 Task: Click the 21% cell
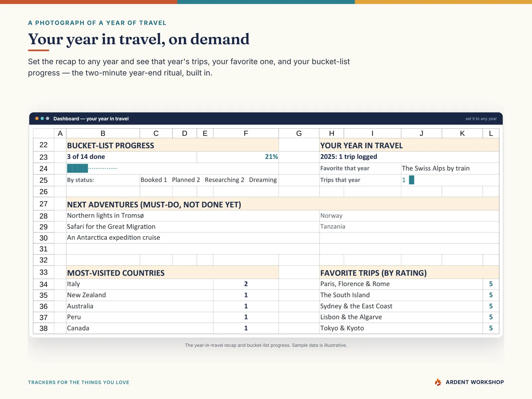click(238, 157)
